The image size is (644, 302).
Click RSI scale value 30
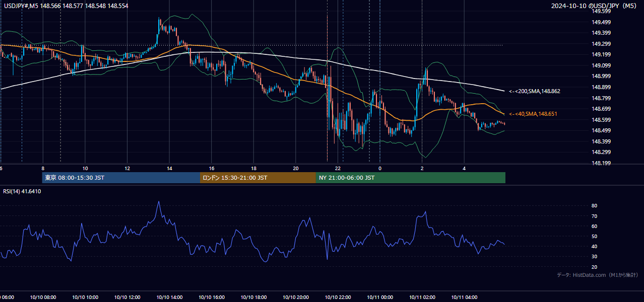tap(595, 257)
